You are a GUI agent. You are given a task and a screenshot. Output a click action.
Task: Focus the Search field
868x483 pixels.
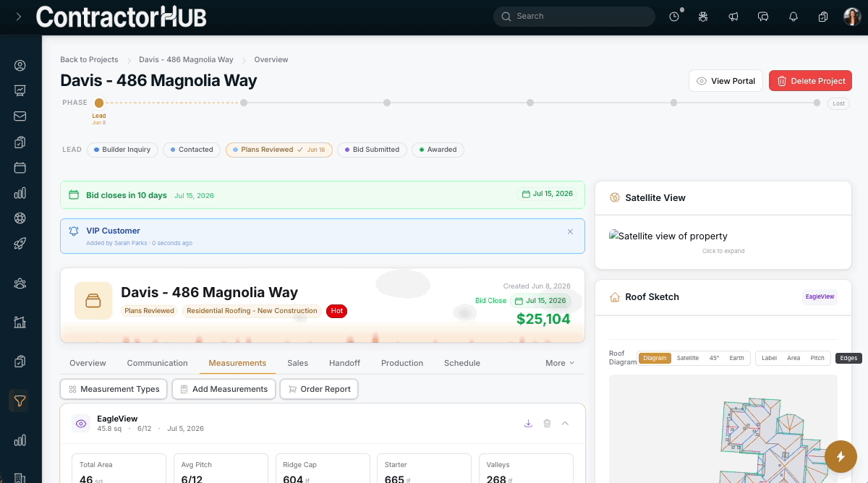(x=574, y=17)
